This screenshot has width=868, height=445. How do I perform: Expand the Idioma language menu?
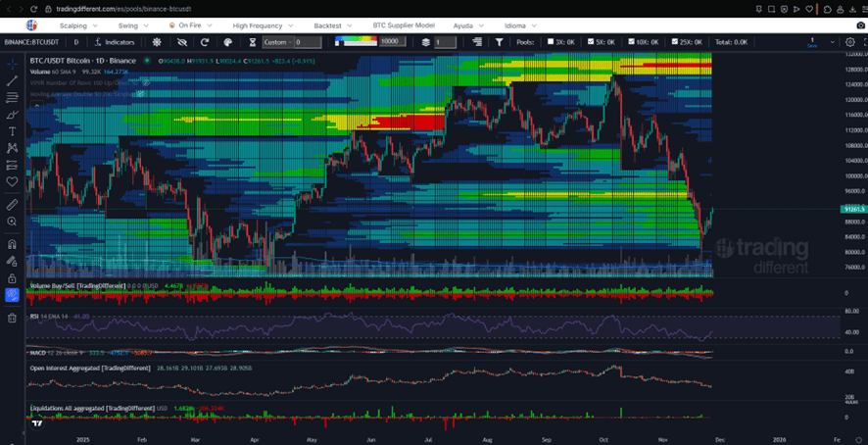click(521, 25)
